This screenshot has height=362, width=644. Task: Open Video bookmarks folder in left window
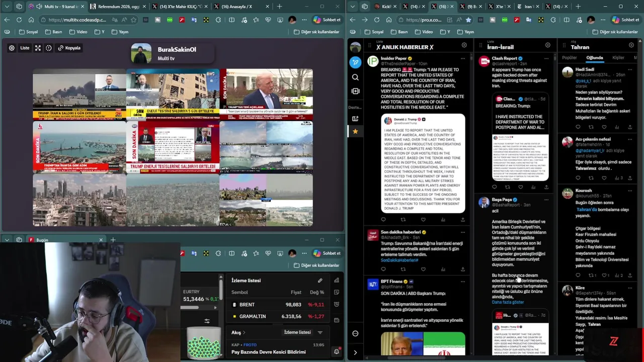(78, 32)
